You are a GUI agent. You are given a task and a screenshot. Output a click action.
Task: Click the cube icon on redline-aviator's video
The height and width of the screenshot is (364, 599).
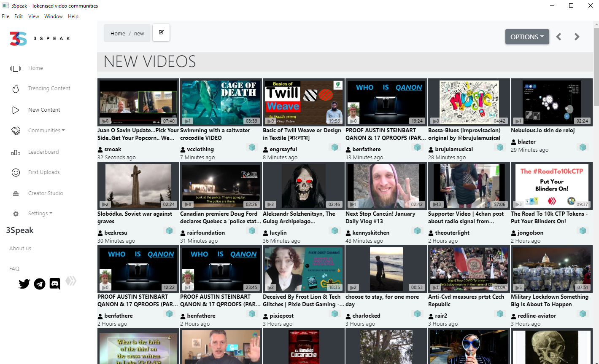[x=583, y=313]
